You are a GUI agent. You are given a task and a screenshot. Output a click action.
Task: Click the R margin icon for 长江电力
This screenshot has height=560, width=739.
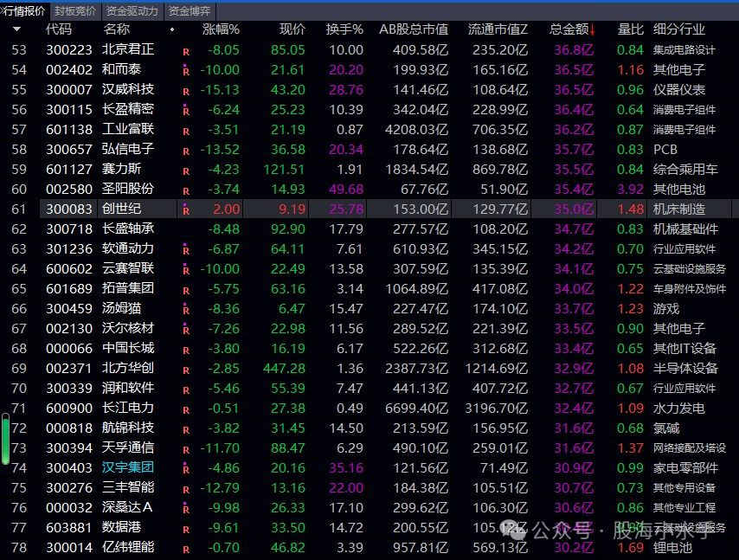pyautogui.click(x=186, y=409)
